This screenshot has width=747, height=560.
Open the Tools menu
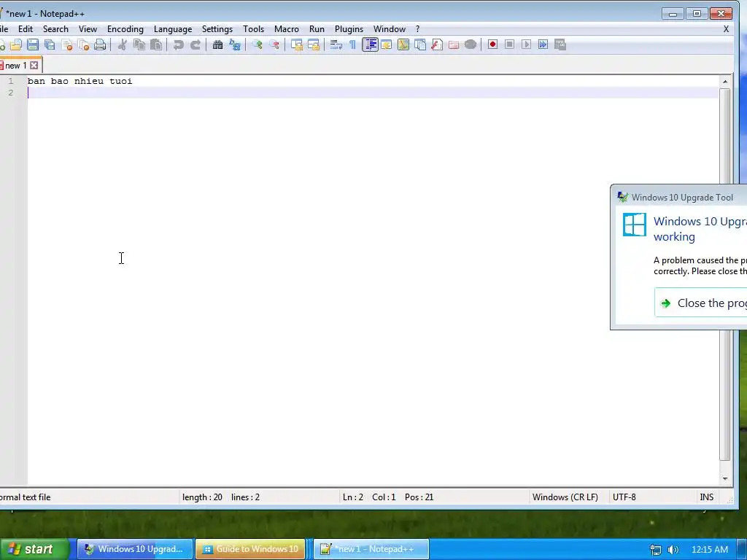coord(253,29)
